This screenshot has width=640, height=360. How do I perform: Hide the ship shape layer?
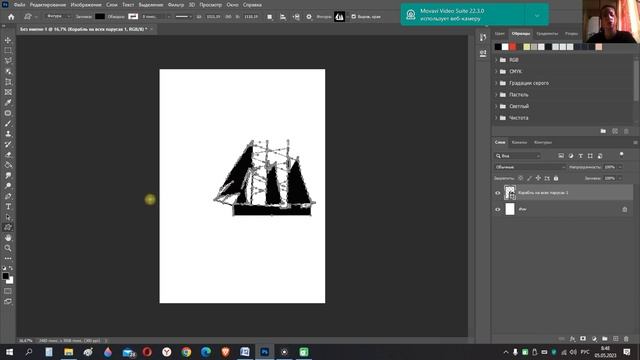pos(498,193)
